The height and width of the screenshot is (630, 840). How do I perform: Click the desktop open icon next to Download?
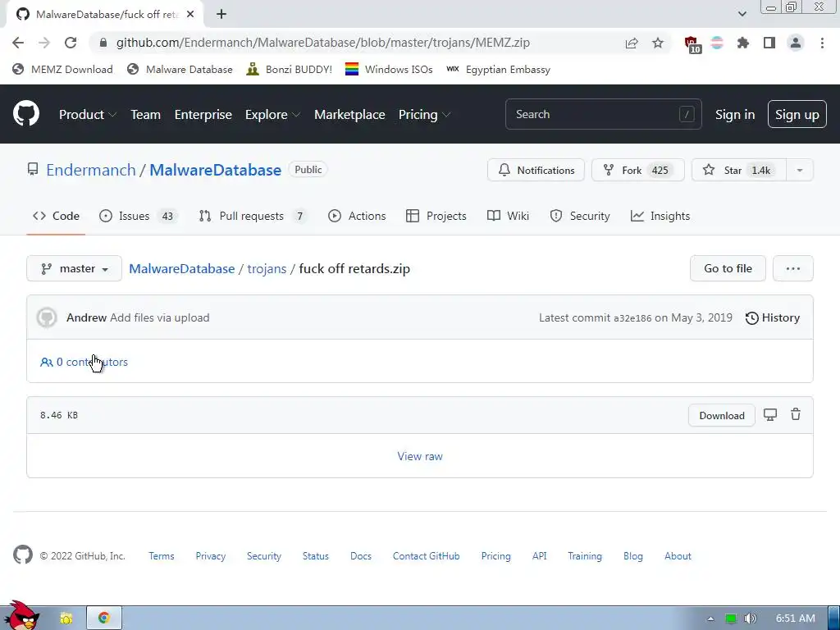(x=770, y=414)
